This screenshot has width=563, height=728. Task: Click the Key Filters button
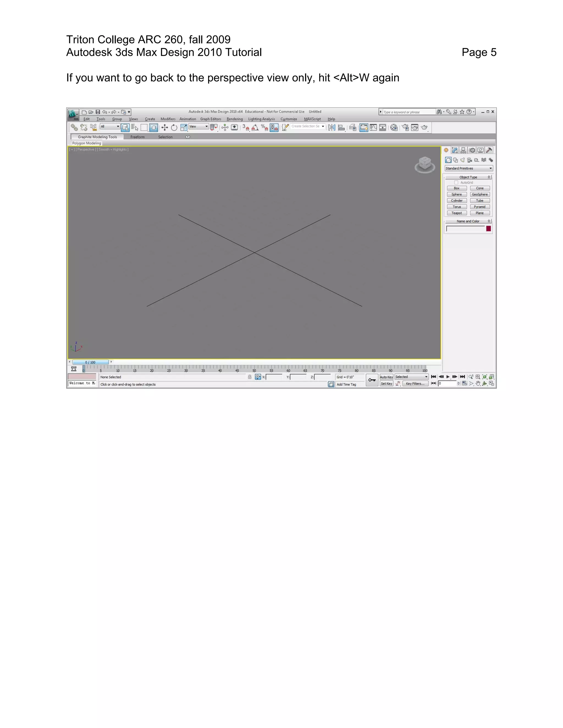(415, 384)
